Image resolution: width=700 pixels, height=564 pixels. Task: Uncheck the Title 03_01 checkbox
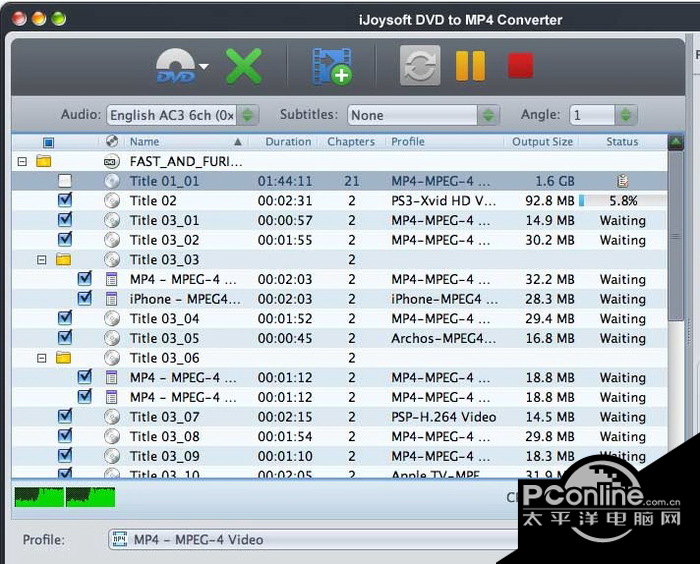point(65,219)
